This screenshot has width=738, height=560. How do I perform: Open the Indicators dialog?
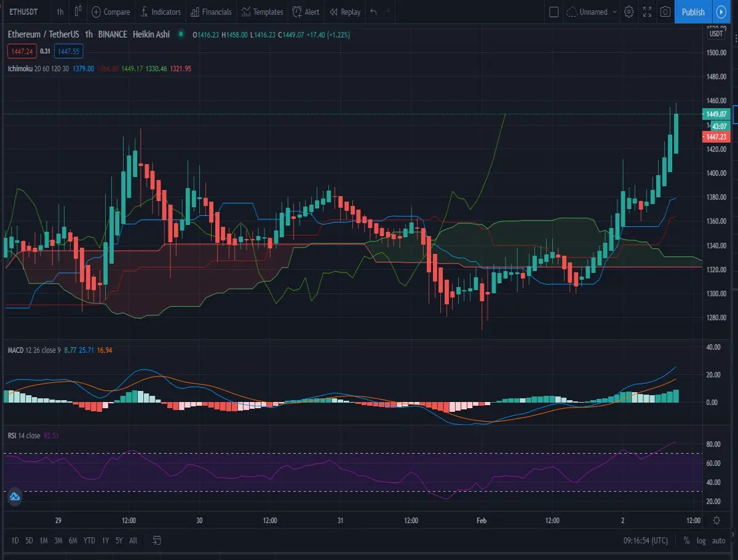tap(161, 12)
